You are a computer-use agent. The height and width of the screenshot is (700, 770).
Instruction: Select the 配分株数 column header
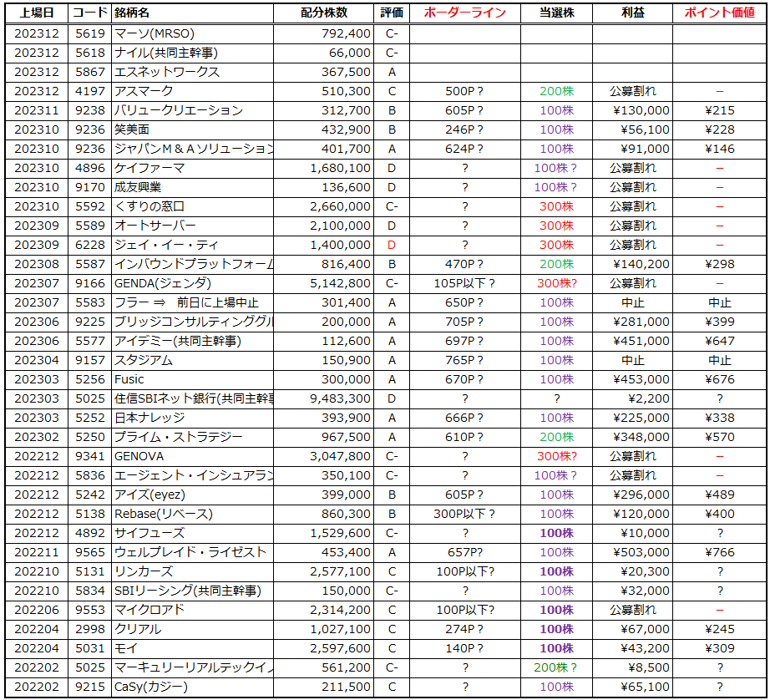[x=324, y=13]
